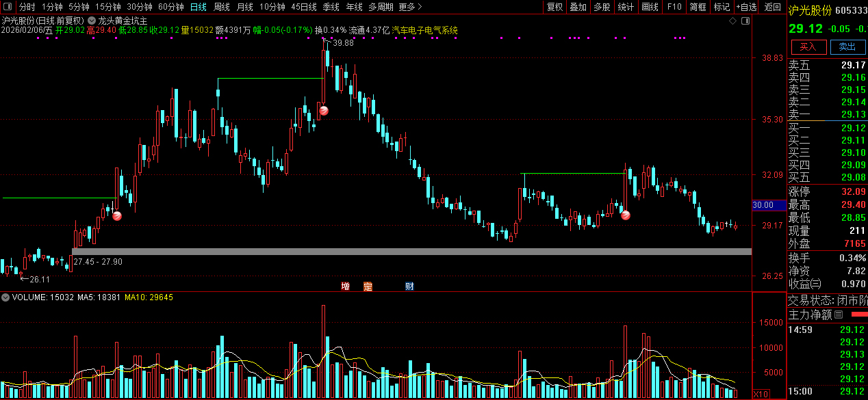
Task: Open the 增 event marker
Action: click(x=346, y=286)
